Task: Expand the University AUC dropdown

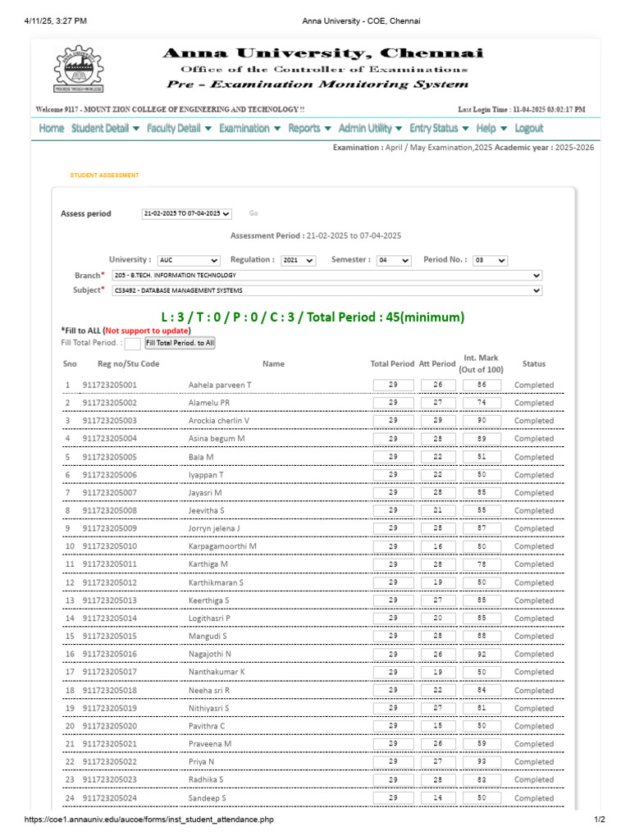Action: pyautogui.click(x=189, y=260)
